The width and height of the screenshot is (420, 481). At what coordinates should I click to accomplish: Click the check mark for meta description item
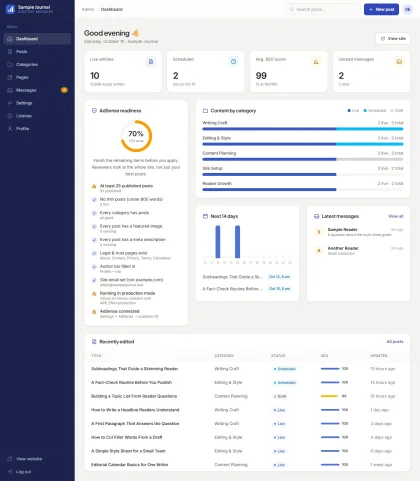tap(94, 240)
